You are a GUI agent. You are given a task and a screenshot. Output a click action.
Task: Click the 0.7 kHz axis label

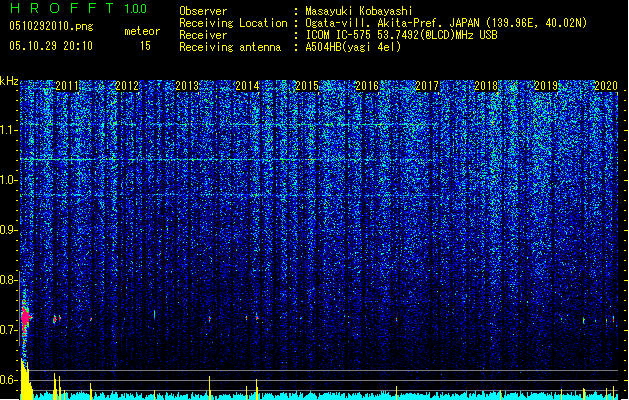point(9,330)
